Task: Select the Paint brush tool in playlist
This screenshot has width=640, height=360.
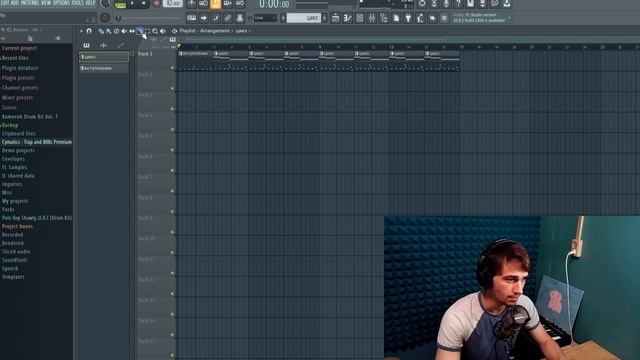Action: coord(109,31)
